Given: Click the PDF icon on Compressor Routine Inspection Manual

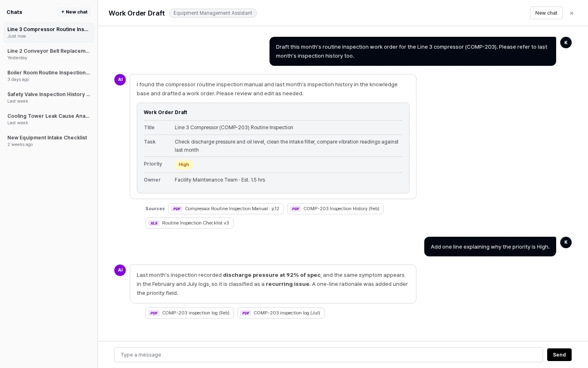Looking at the screenshot, I should click(177, 209).
